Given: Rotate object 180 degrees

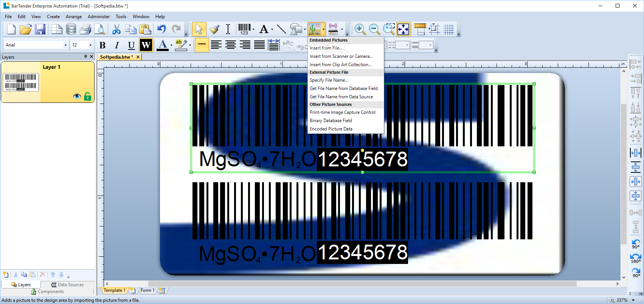Looking at the screenshot, I should pyautogui.click(x=636, y=258).
